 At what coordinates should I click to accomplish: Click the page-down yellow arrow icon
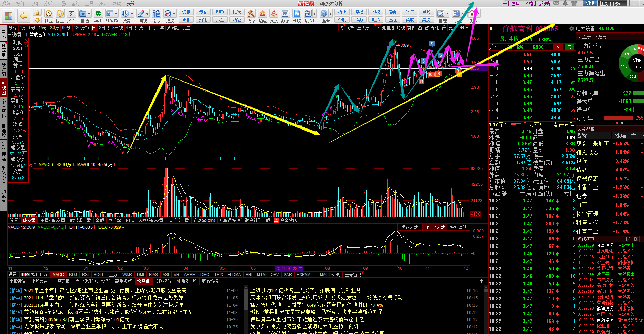tap(37, 20)
